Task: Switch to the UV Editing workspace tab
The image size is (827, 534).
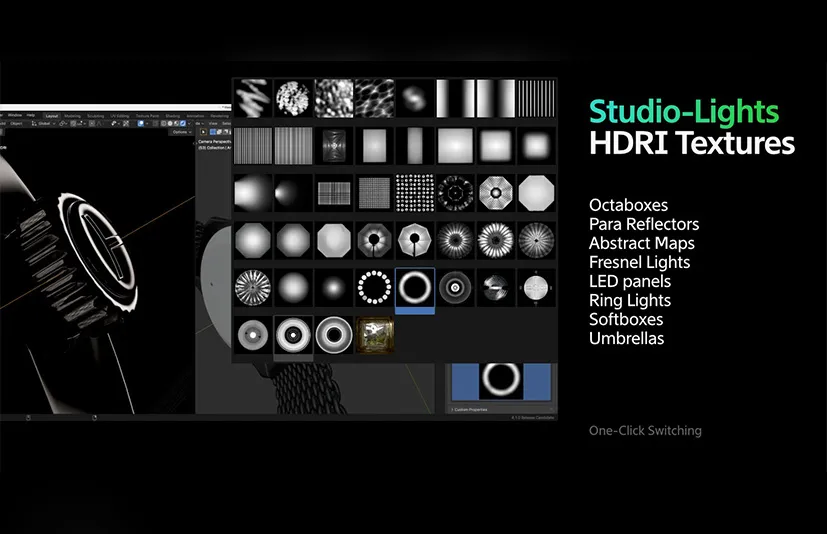Action: (x=120, y=116)
